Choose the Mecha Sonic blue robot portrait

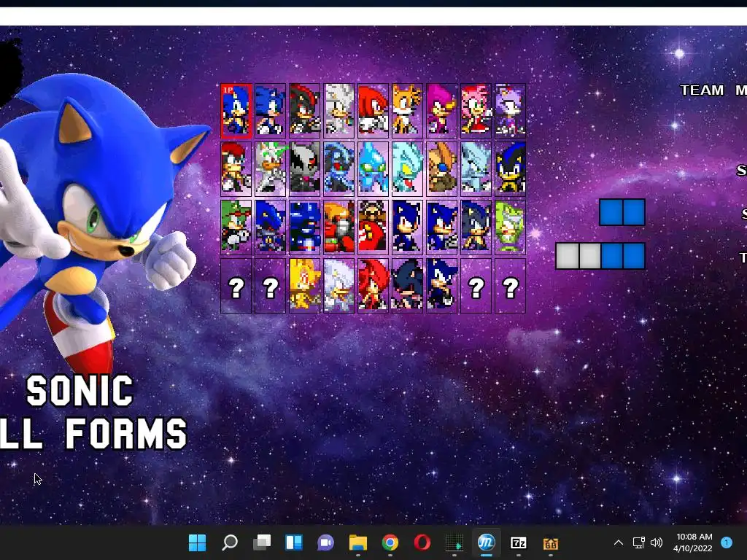pyautogui.click(x=304, y=227)
